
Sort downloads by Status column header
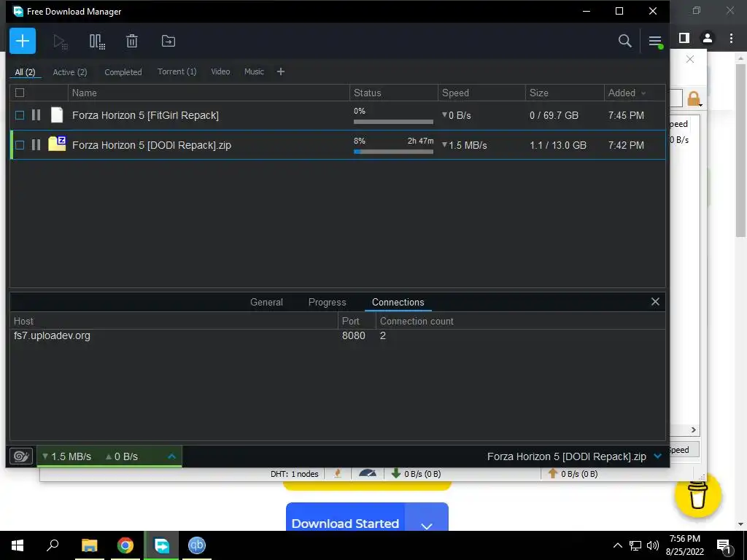point(393,93)
